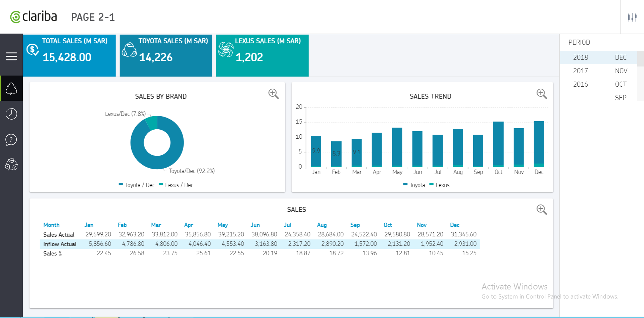The width and height of the screenshot is (644, 318).
Task: Select the Sales Actual row label
Action: pos(59,234)
